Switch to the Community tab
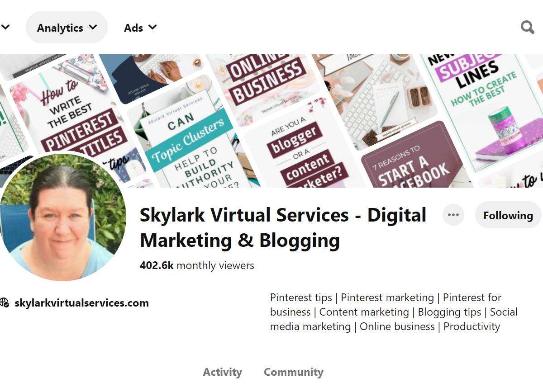The image size is (543, 392). coord(293,372)
